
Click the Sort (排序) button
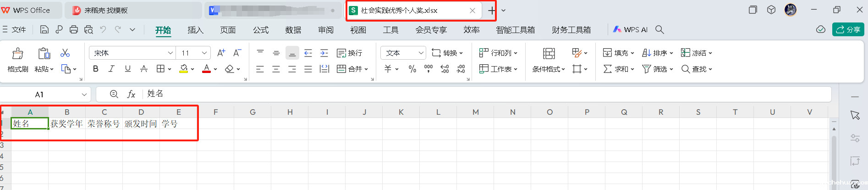coord(658,53)
